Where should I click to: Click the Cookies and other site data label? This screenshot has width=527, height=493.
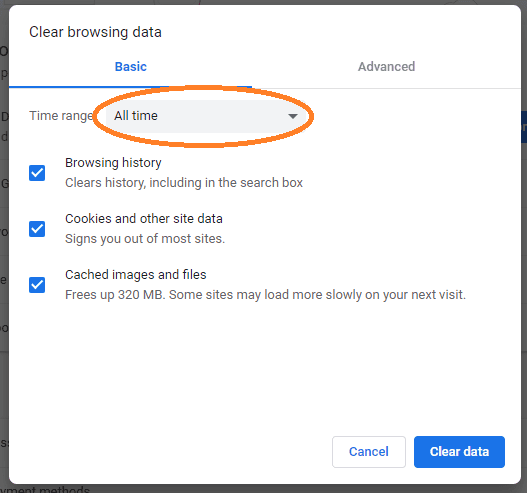[x=144, y=219]
